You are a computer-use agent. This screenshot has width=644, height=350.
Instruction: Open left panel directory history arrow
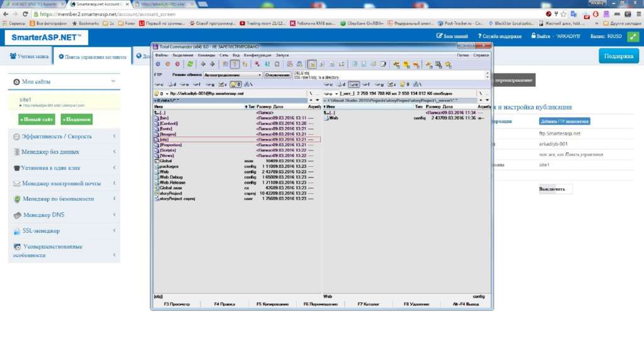point(317,100)
